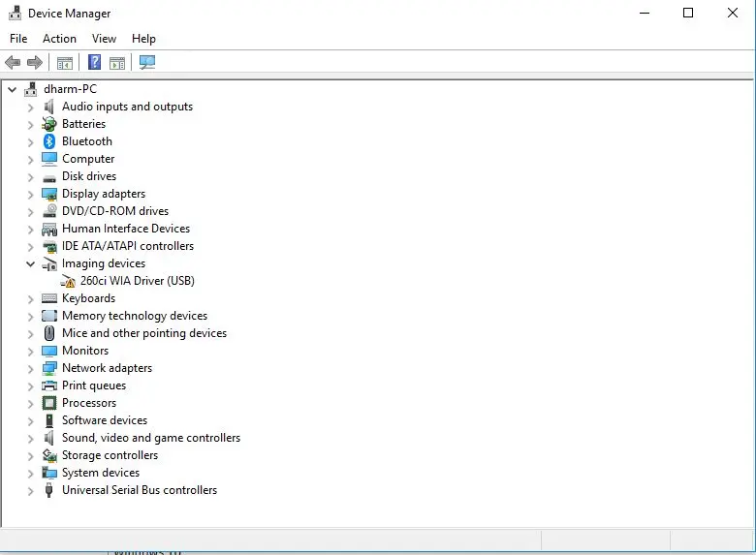The width and height of the screenshot is (756, 555).
Task: Click the Batteries category icon
Action: point(49,124)
